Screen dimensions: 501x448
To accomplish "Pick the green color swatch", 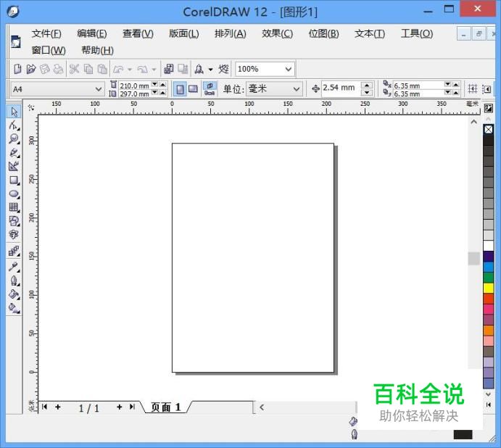I will [488, 278].
